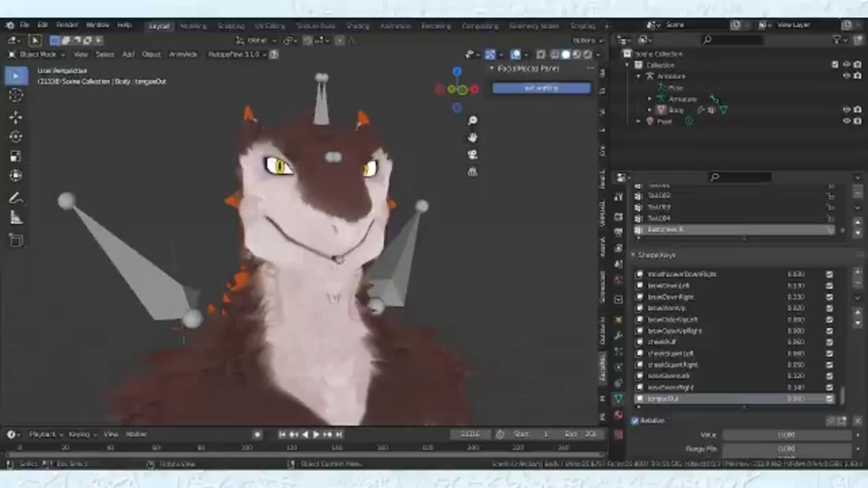
Task: Activate the Rotate tool
Action: tap(16, 136)
